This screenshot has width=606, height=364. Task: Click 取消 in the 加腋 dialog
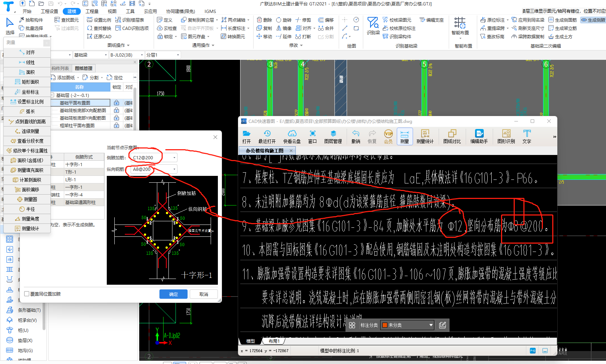point(204,294)
